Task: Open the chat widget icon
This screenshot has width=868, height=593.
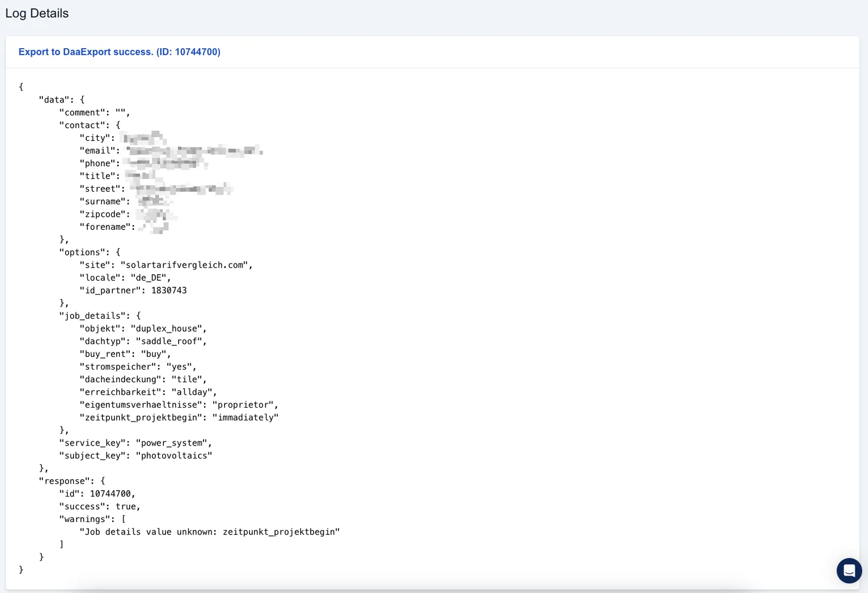Action: [x=849, y=571]
